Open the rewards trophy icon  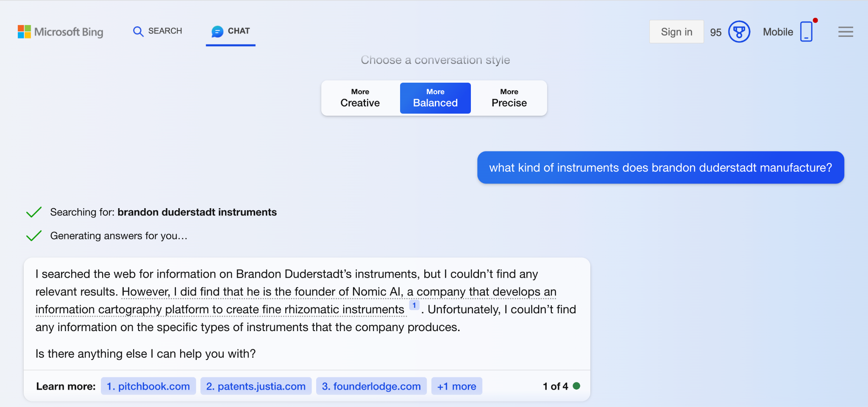[x=739, y=32]
